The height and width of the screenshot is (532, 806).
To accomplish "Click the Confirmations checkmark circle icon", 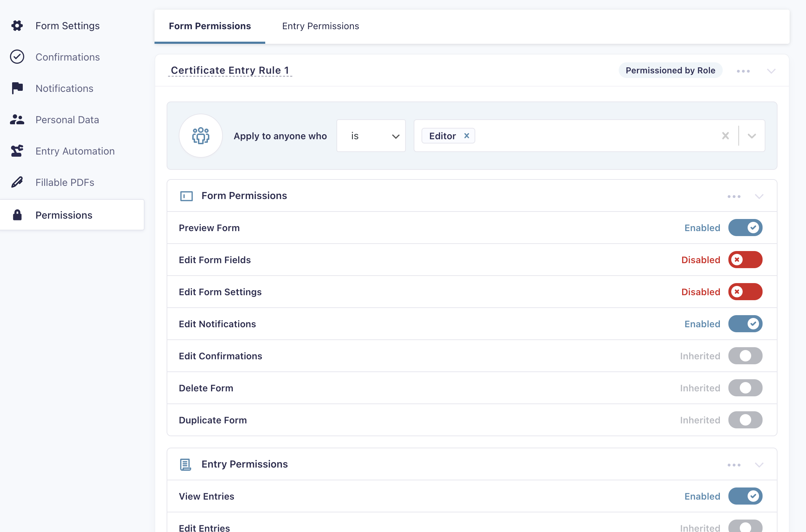I will tap(17, 57).
